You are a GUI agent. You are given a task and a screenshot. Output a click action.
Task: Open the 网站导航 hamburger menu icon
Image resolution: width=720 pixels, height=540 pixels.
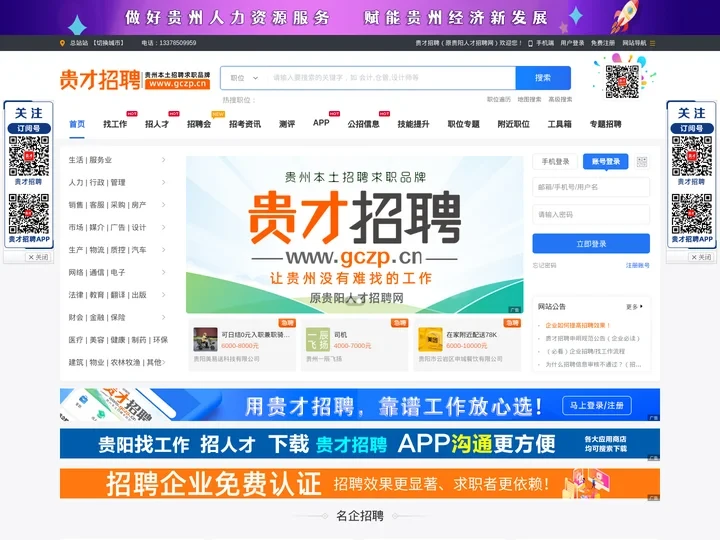(x=652, y=43)
